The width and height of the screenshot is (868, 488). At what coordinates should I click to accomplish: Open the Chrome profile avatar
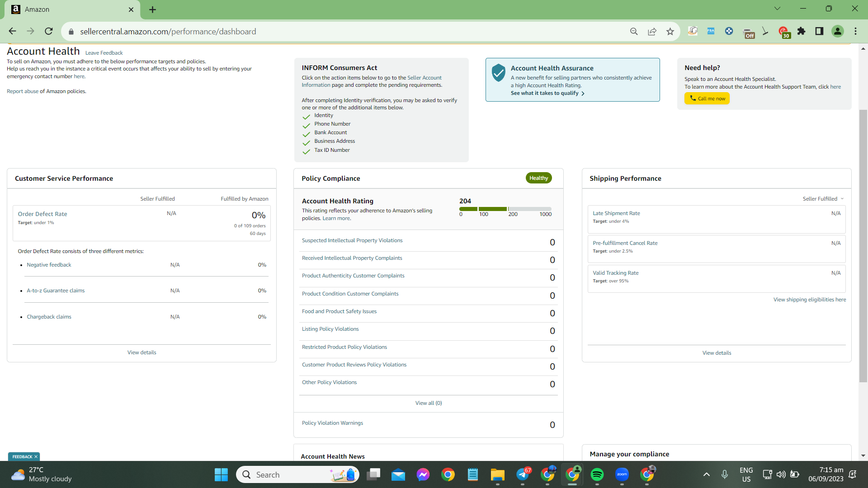click(x=838, y=31)
